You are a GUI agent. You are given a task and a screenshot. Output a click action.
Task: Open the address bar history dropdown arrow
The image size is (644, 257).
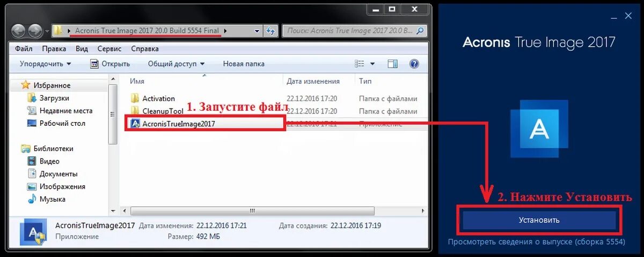[257, 31]
